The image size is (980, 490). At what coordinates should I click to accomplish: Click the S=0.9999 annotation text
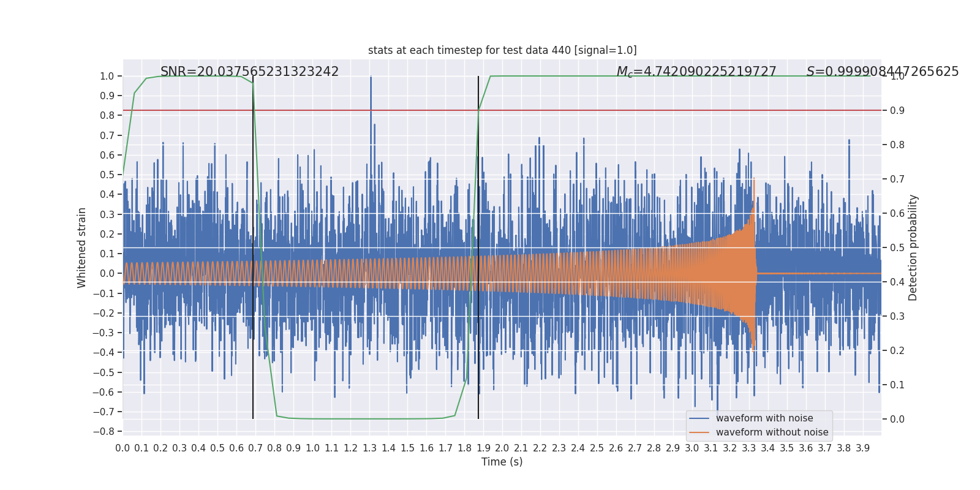click(883, 72)
